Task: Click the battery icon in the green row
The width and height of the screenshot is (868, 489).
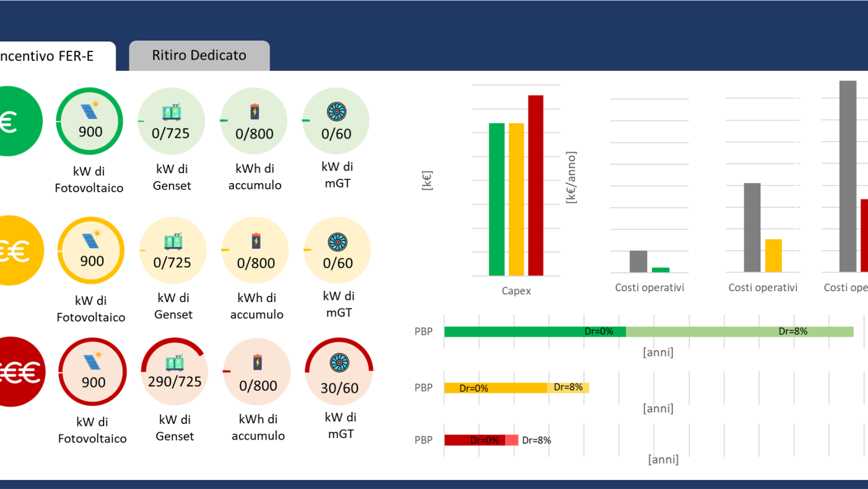Action: tap(255, 112)
